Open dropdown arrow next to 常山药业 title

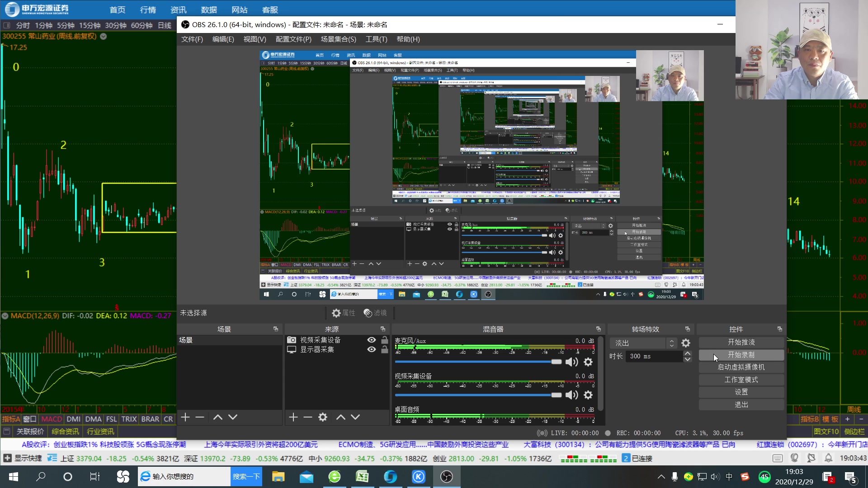click(x=103, y=36)
